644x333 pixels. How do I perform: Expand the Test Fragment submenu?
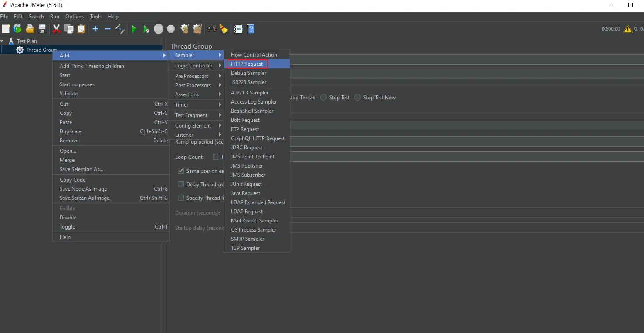tap(196, 115)
